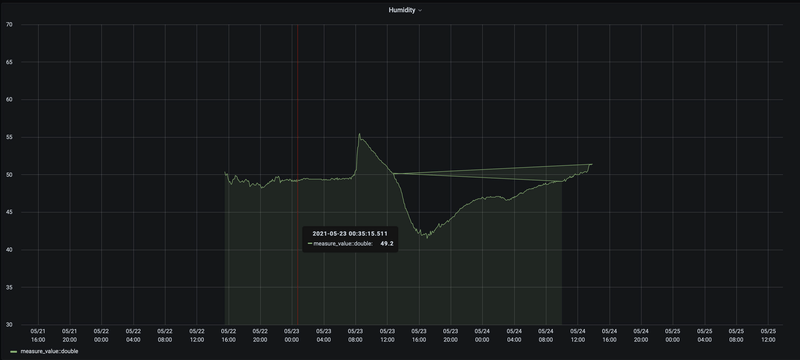Click the 05/25 12:00 x-axis label

coord(768,335)
